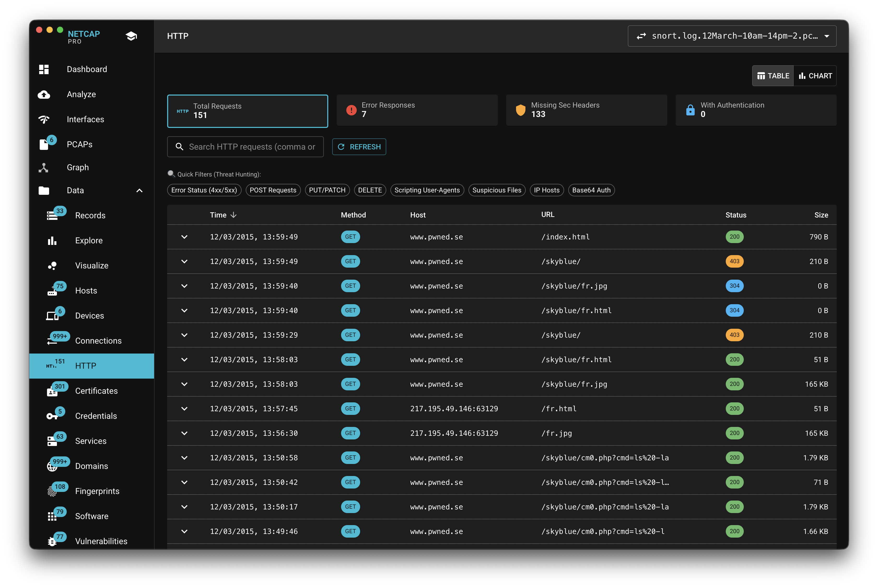Click the Fingerprints icon
The height and width of the screenshot is (588, 878).
(52, 491)
